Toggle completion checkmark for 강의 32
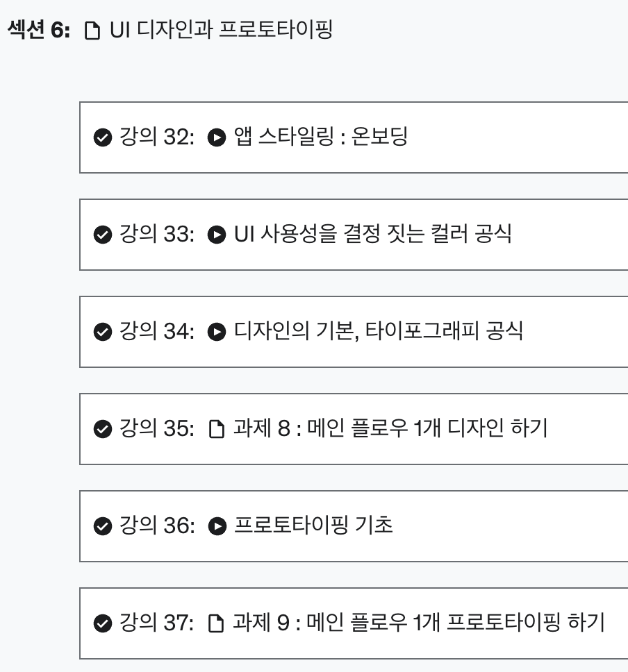 103,137
